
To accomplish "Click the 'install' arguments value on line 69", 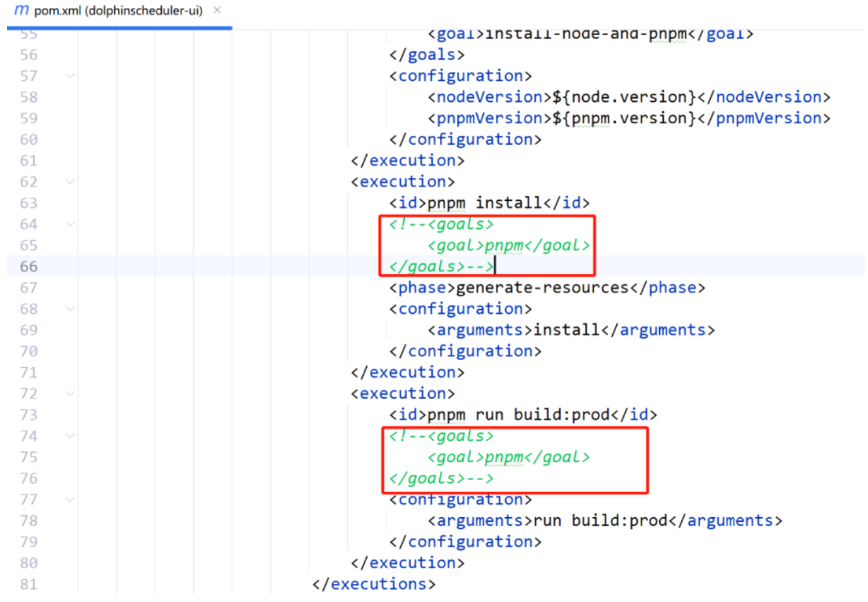I will 566,330.
